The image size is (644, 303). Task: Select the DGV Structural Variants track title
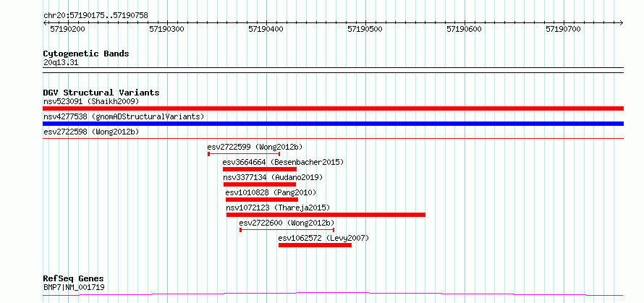pyautogui.click(x=101, y=93)
